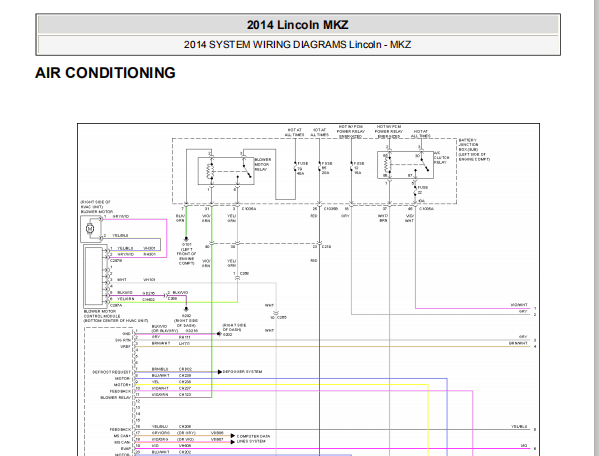Click the "2014 Lincoln MKZ" title
Image resolution: width=599 pixels, height=456 pixels.
coord(298,25)
